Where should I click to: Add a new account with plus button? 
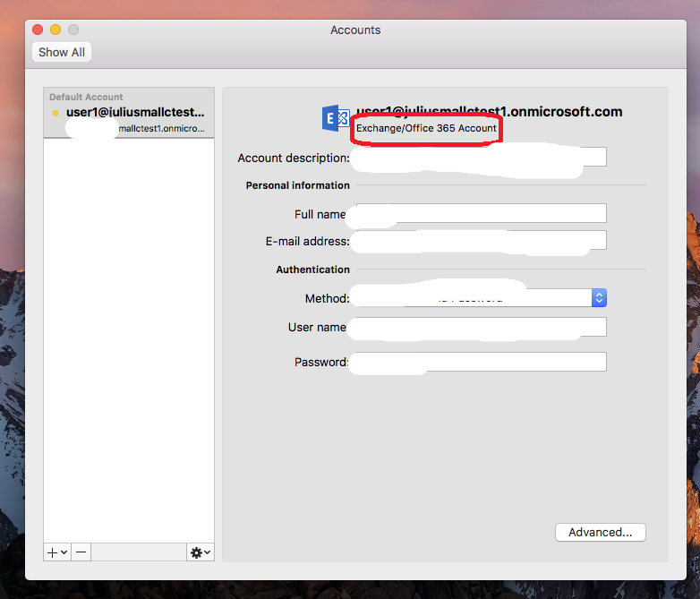point(56,552)
